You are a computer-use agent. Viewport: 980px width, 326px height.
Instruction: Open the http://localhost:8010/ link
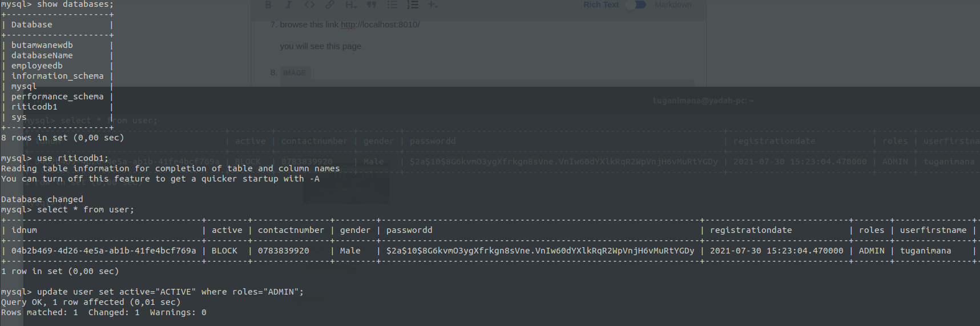380,25
